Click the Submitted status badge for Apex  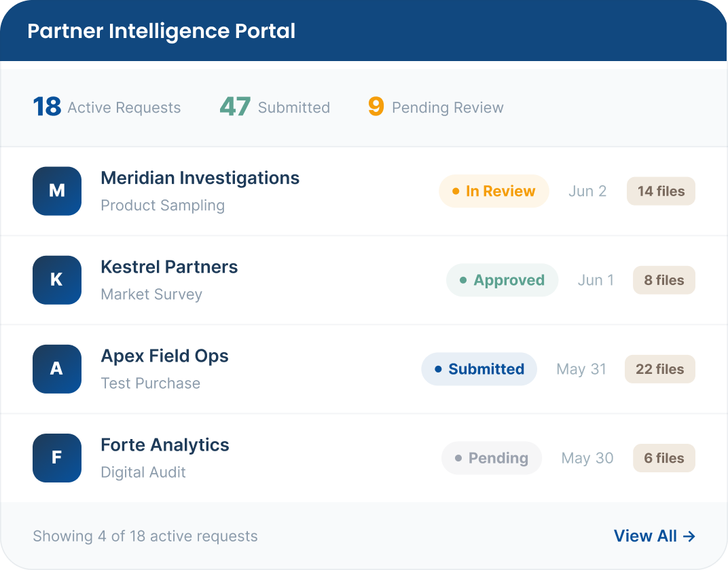(479, 369)
